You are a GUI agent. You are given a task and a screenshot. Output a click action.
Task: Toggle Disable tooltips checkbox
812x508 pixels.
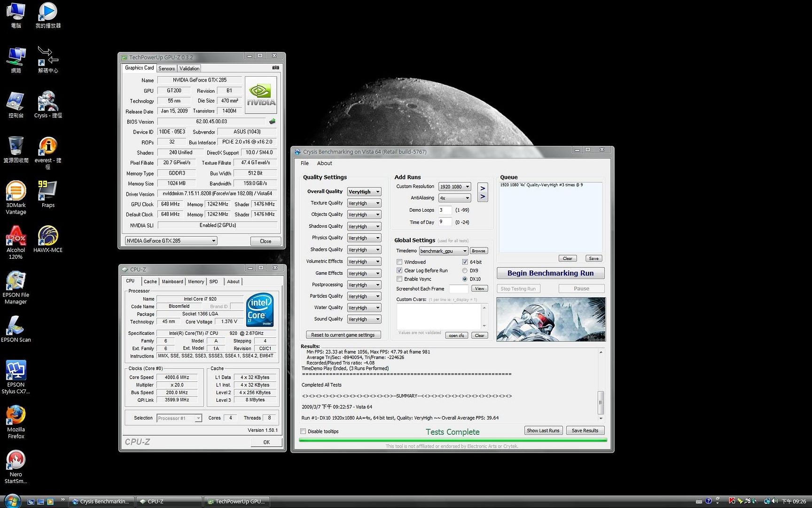303,431
